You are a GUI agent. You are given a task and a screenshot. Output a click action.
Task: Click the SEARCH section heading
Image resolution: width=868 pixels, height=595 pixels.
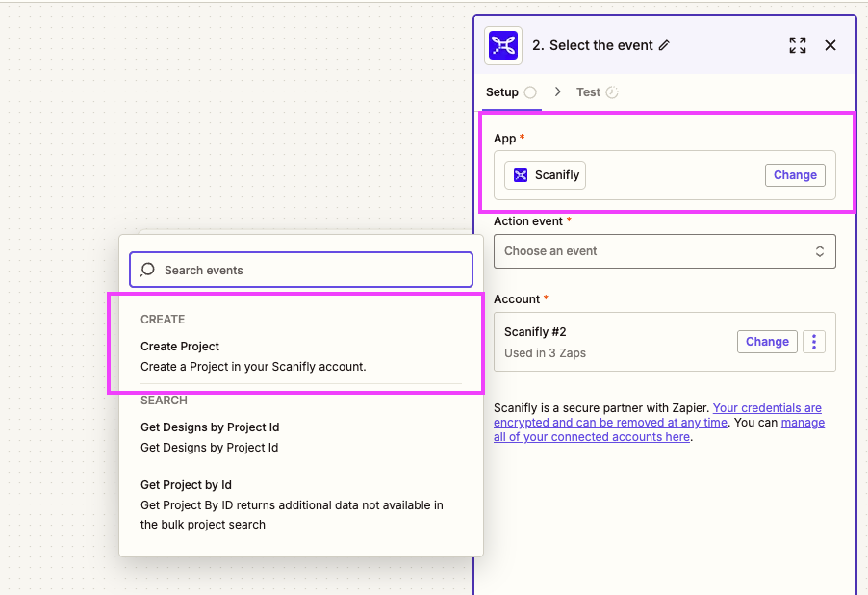pyautogui.click(x=164, y=400)
